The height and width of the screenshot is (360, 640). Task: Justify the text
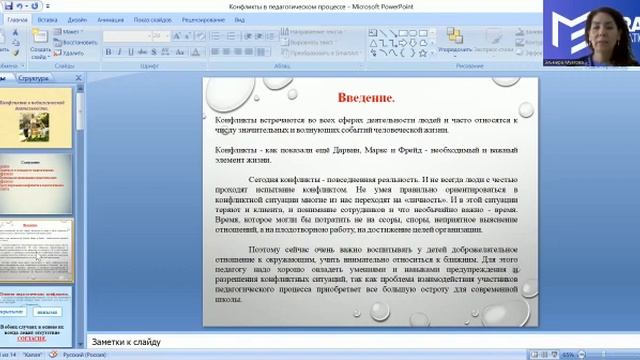point(248,52)
